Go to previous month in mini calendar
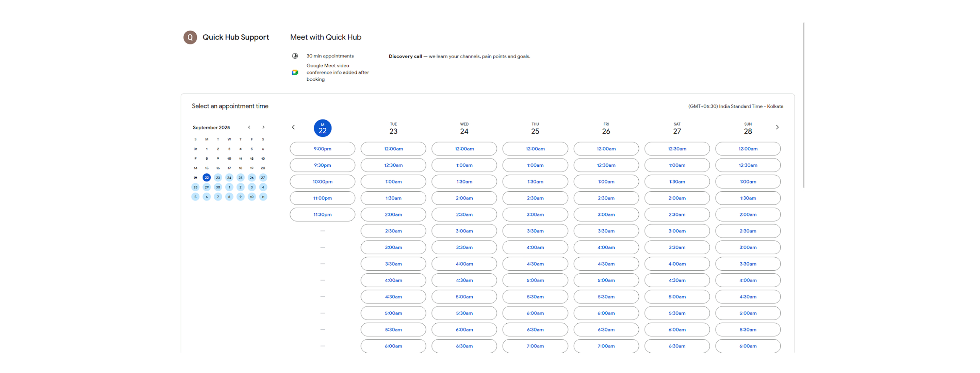The height and width of the screenshot is (373, 980). click(249, 127)
